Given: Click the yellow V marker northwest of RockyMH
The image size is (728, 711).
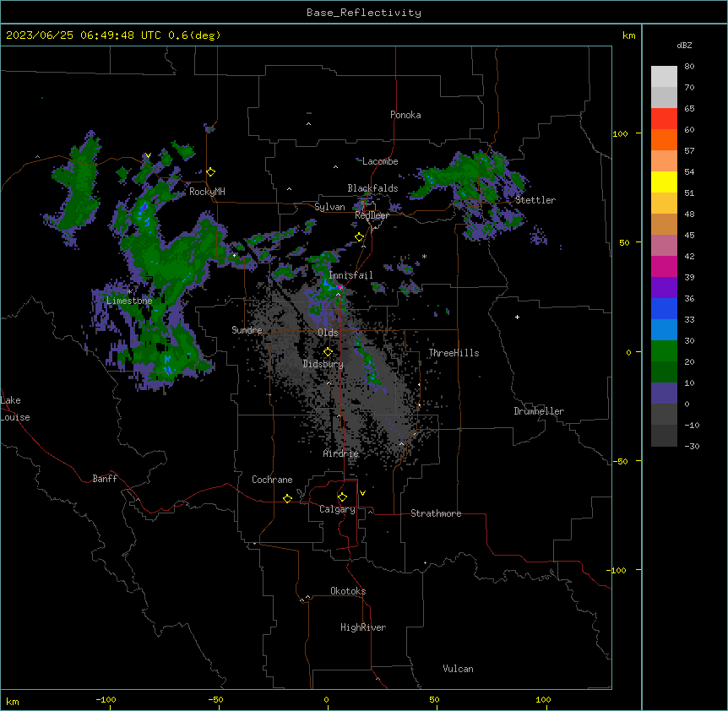Looking at the screenshot, I should pos(148,155).
